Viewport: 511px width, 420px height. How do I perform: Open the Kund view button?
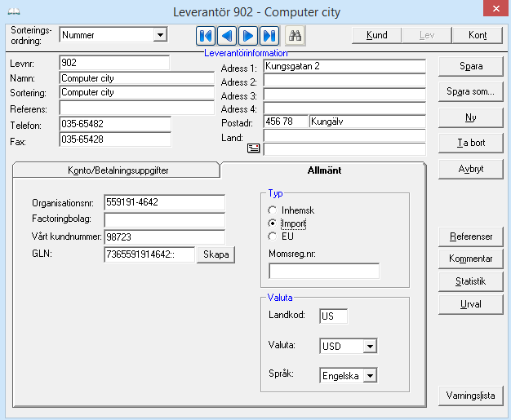377,35
